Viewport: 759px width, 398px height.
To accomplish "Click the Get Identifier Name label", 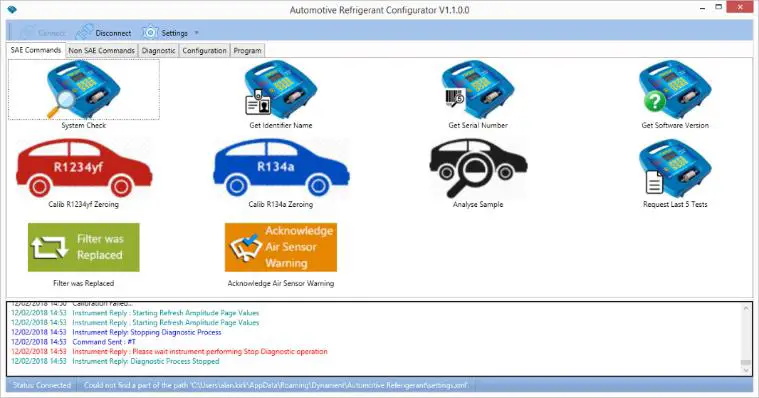I will (x=281, y=125).
